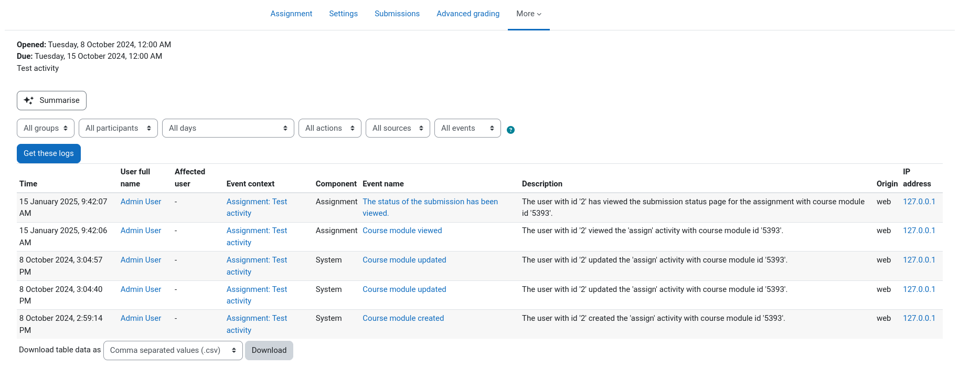
Task: Select the description about created 'assign' activity
Action: pos(654,318)
